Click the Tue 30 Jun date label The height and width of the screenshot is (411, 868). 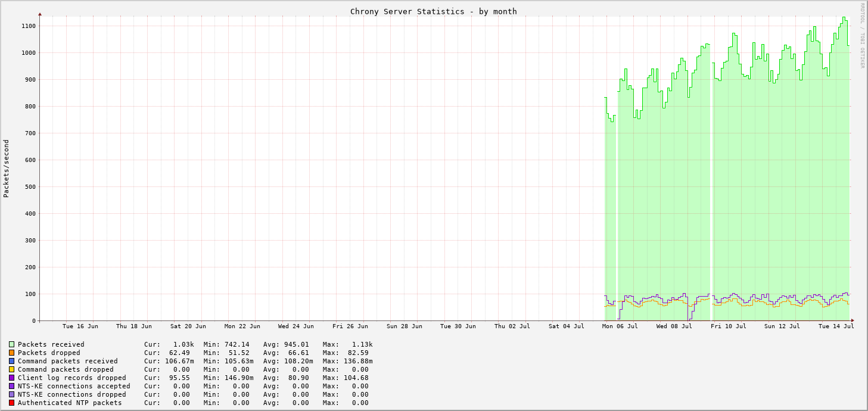(458, 326)
